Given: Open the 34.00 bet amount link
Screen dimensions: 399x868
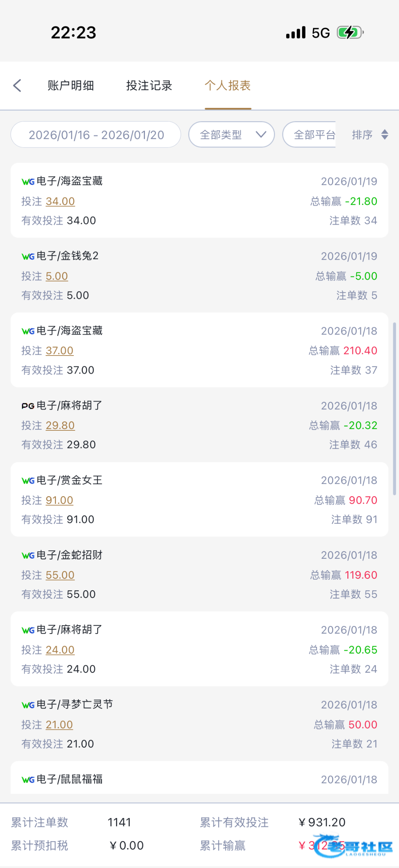Looking at the screenshot, I should (x=60, y=201).
